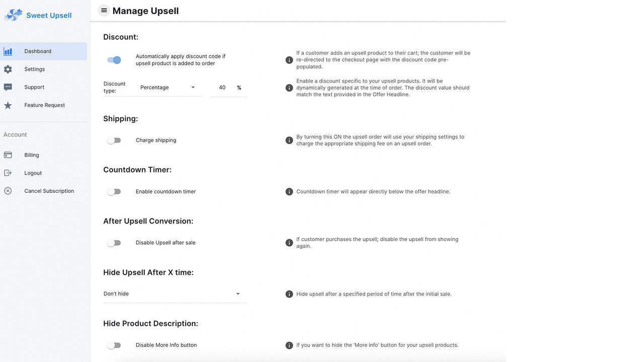Click the Feature Request star icon

[9, 105]
